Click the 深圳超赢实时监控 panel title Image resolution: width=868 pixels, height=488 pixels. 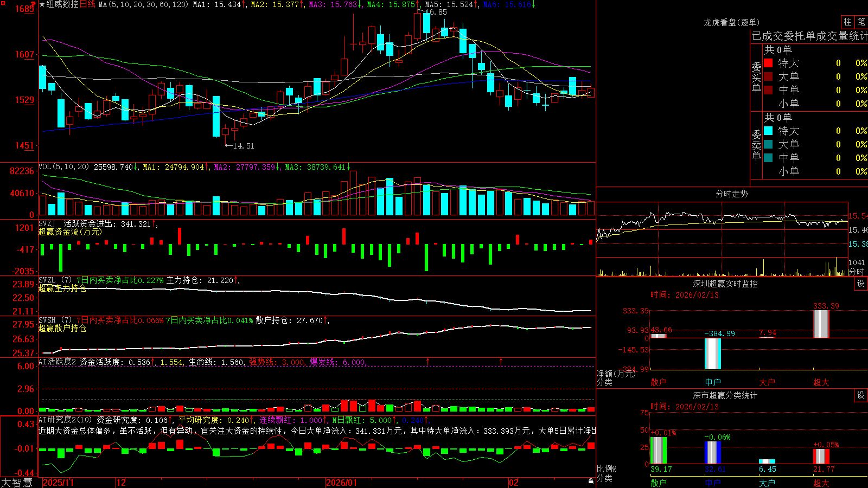[x=725, y=284]
